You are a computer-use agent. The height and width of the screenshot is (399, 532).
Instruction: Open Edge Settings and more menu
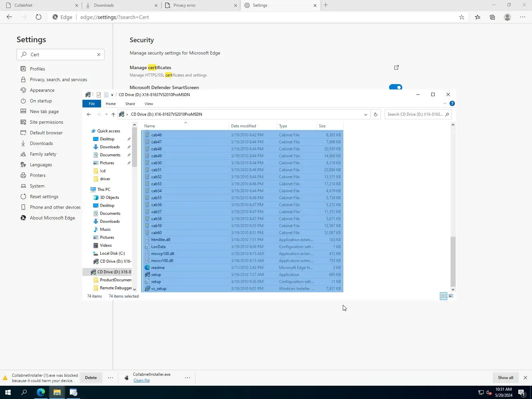523,17
